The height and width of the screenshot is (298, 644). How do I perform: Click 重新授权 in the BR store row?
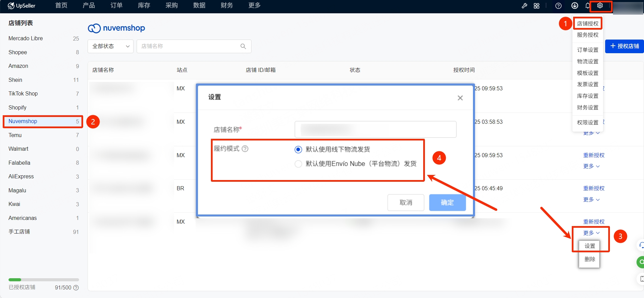pos(594,188)
